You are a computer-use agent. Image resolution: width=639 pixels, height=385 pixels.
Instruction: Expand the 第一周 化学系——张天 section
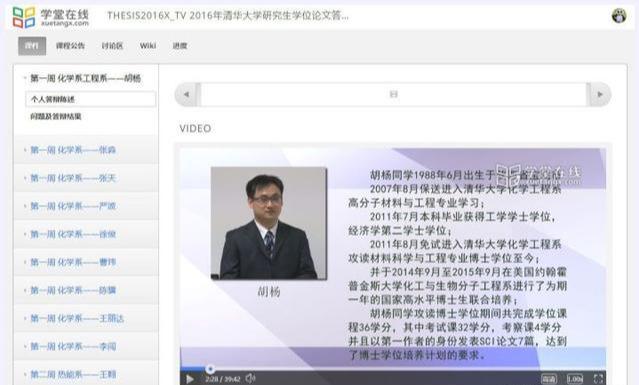click(x=86, y=178)
